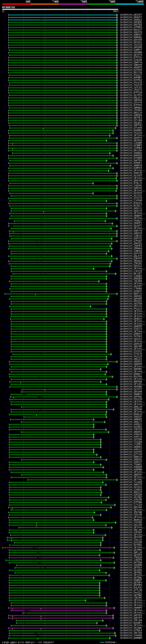Open hit UniRef100_C7YLD3
146x644 pixels.
pos(131,504)
